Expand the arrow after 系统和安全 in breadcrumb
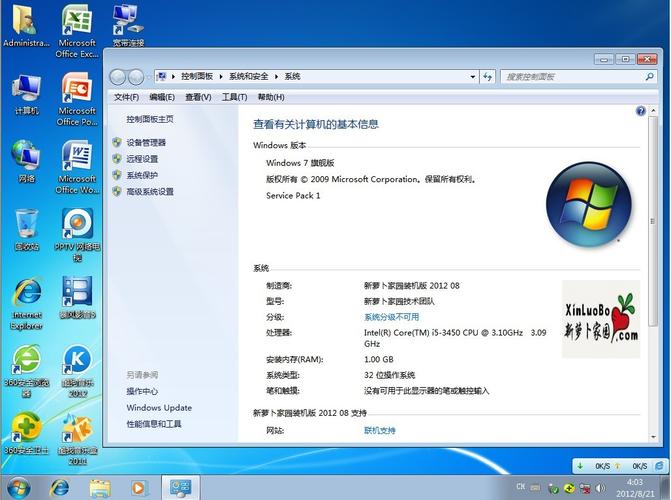 coord(276,77)
